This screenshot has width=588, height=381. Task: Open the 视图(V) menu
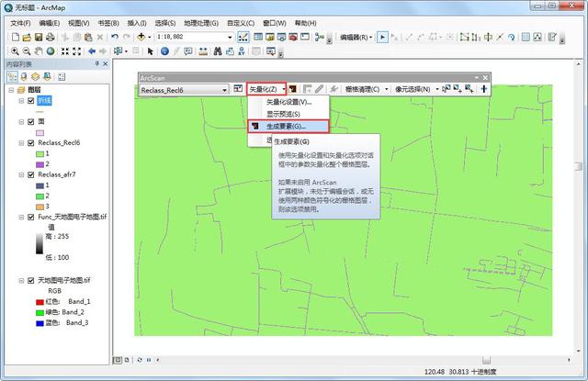79,23
